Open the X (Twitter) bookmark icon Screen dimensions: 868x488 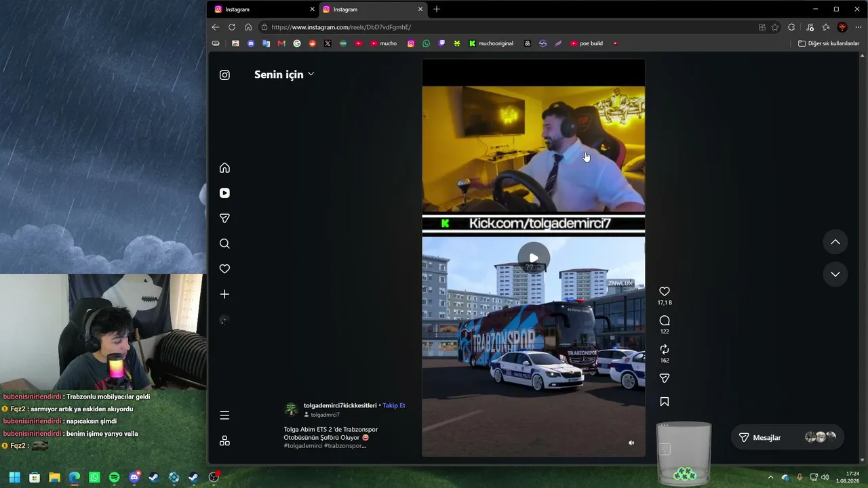328,43
